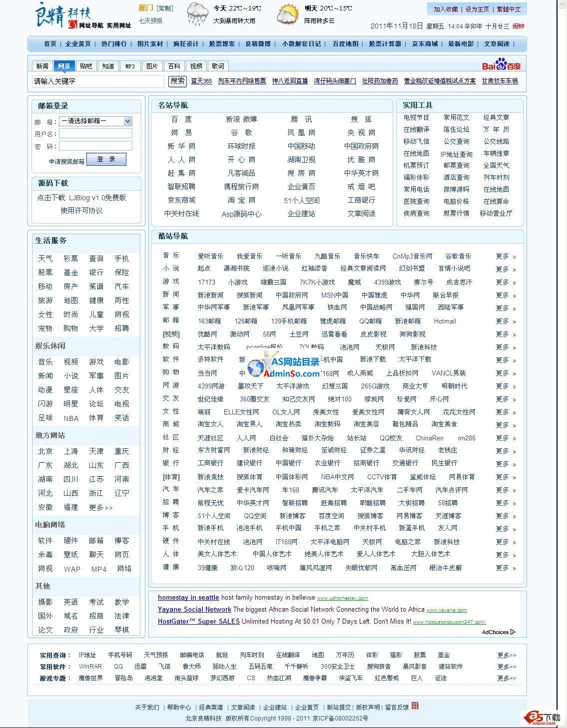Image resolution: width=567 pixels, height=728 pixels.
Task: Open the 使用许可协议 link
Action: tap(81, 211)
